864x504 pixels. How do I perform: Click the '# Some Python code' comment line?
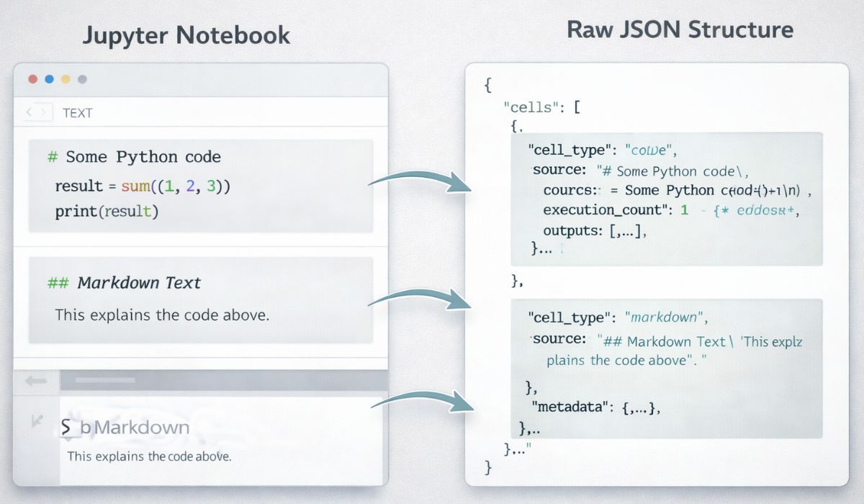134,157
